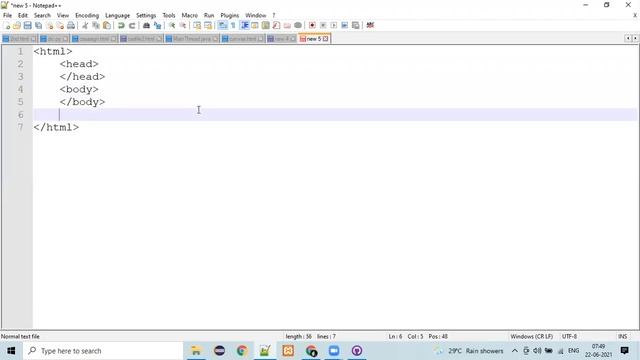
Task: Open the Settings menu
Action: tap(146, 16)
